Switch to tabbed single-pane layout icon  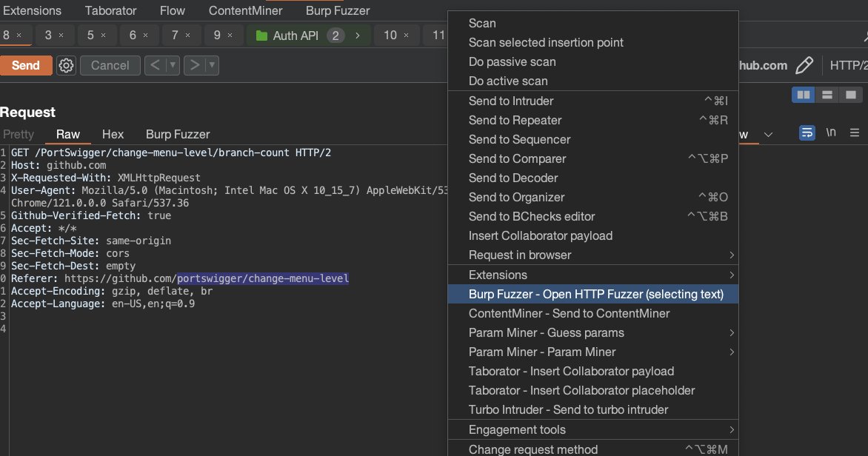851,95
